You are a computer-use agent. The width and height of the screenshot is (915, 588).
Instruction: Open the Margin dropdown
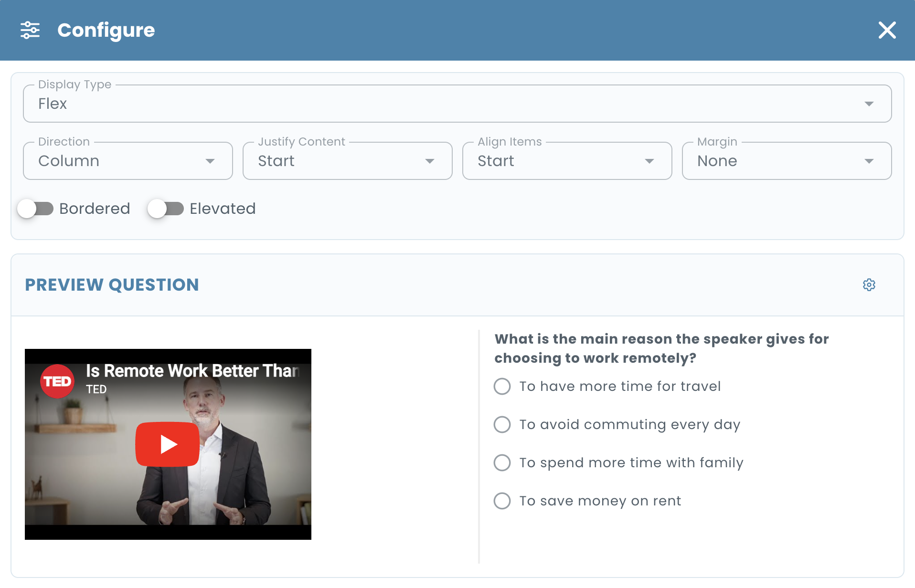(787, 161)
